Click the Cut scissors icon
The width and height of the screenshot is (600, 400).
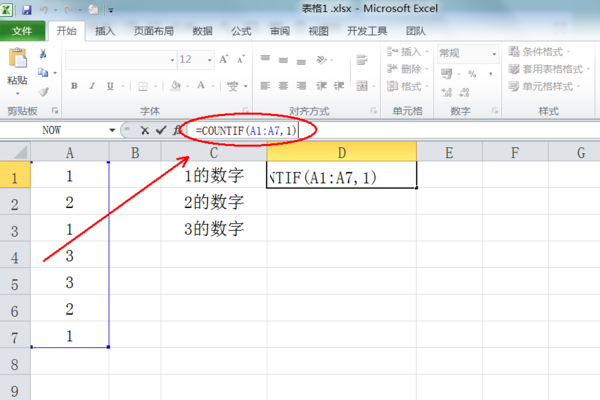click(x=43, y=54)
